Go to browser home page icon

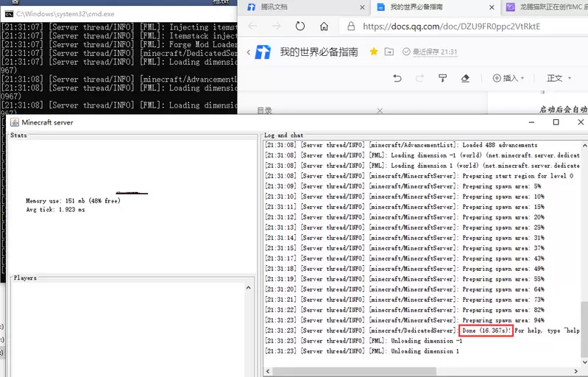point(324,27)
